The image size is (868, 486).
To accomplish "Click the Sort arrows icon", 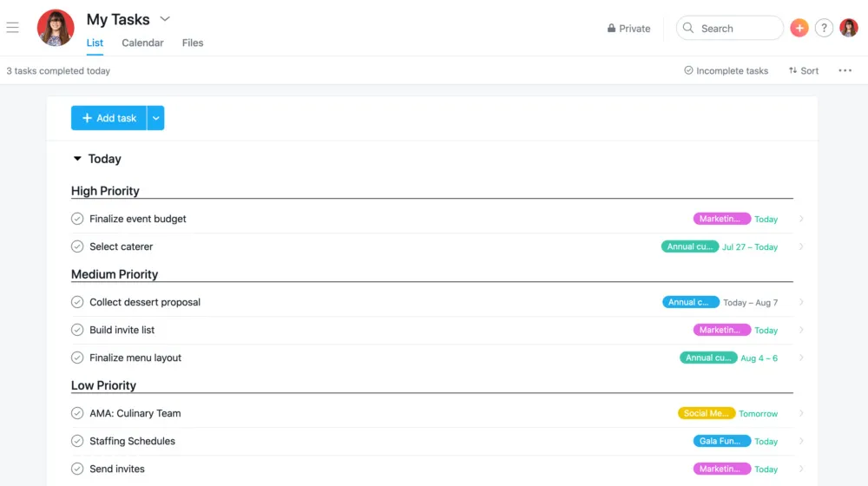I will pos(792,71).
